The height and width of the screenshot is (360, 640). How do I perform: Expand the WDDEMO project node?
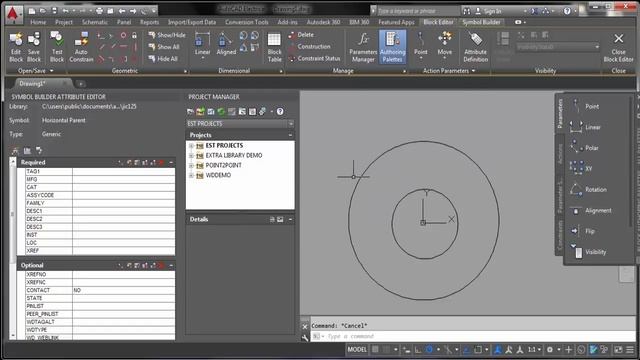click(191, 175)
